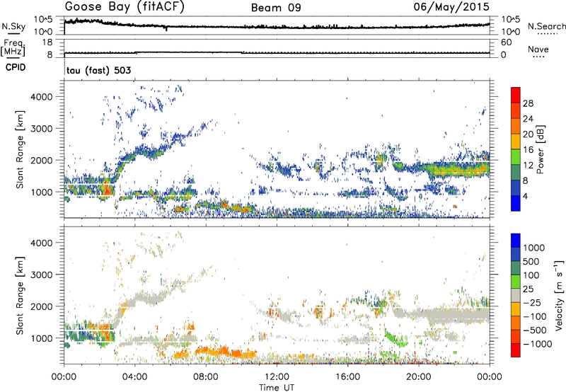Click the '500' velocity color bar label
This screenshot has width=566, height=392.
coord(530,262)
